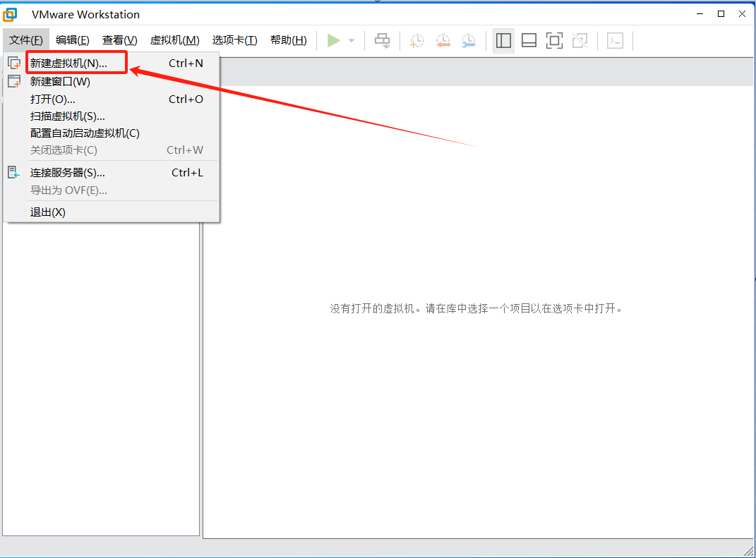Open the 选项卡(T) menu

[235, 40]
